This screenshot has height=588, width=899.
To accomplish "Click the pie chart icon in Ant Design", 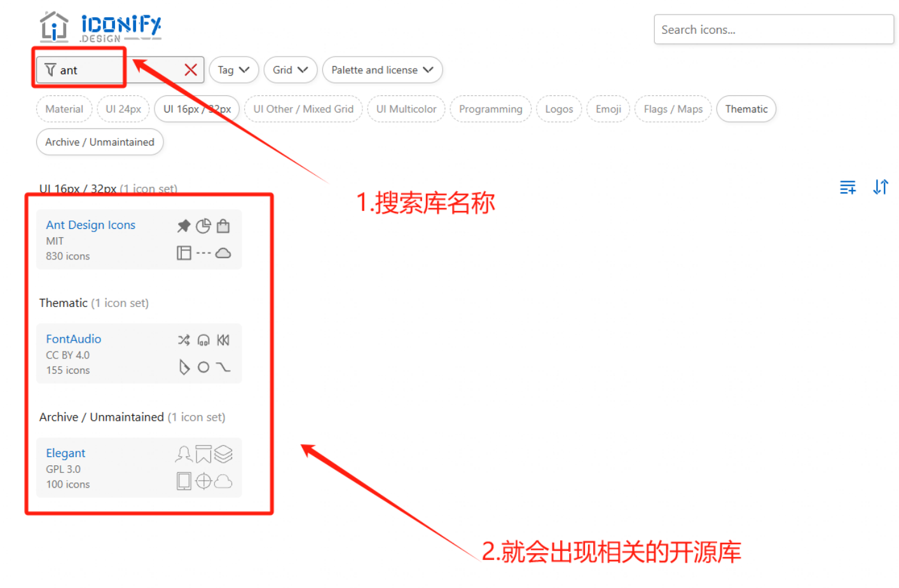I will pyautogui.click(x=203, y=226).
